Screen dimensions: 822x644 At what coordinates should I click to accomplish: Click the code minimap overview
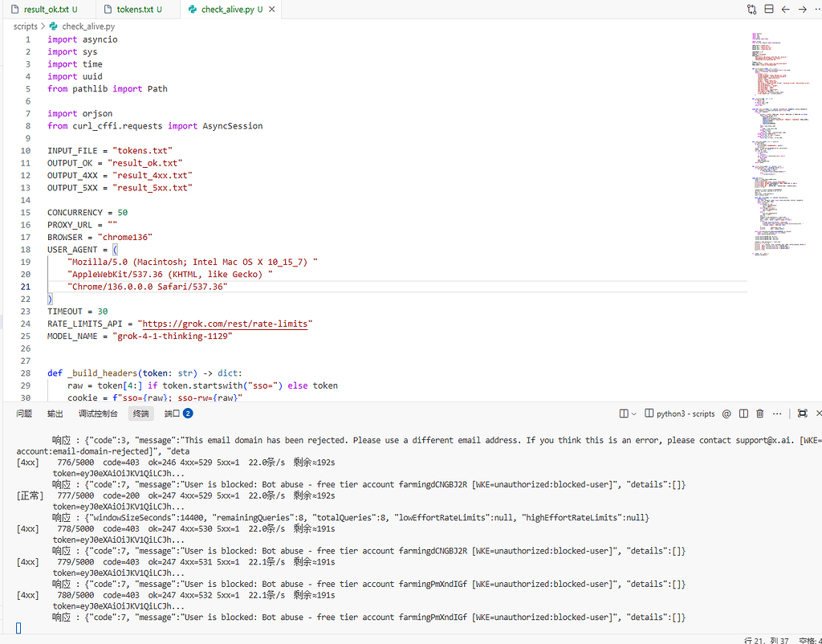coord(781,145)
